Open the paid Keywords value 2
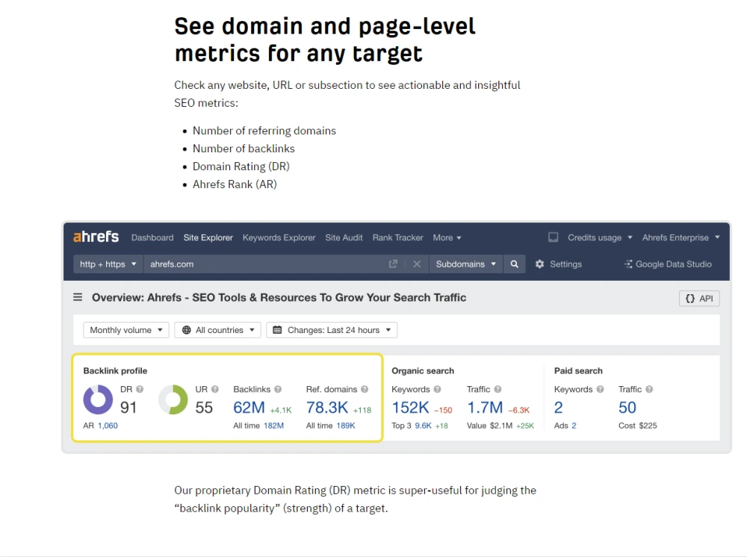Viewport: 747px width, 560px height. [x=558, y=408]
